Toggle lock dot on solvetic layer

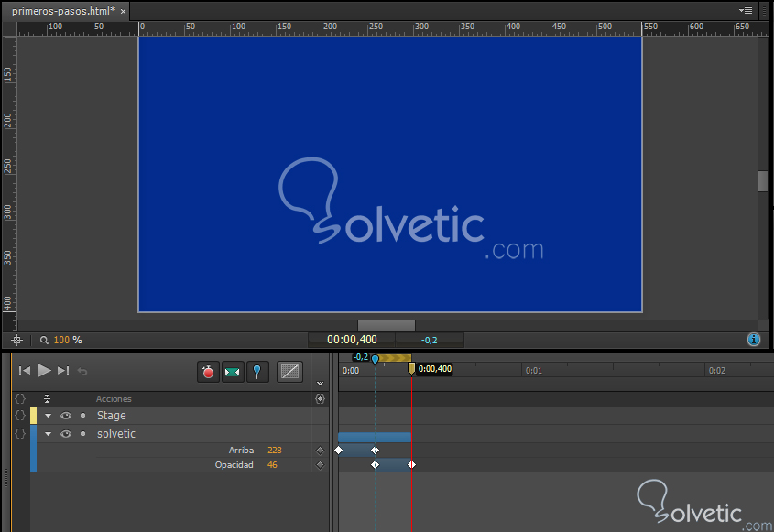coord(82,434)
